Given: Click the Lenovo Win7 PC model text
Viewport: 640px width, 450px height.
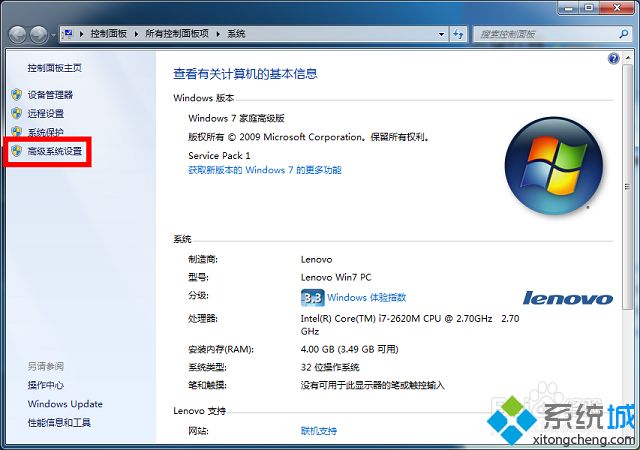Looking at the screenshot, I should pyautogui.click(x=336, y=278).
